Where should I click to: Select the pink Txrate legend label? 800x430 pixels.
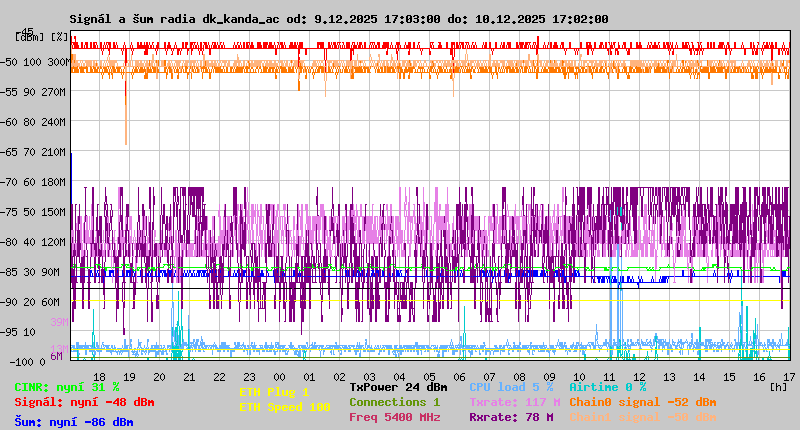[514, 402]
